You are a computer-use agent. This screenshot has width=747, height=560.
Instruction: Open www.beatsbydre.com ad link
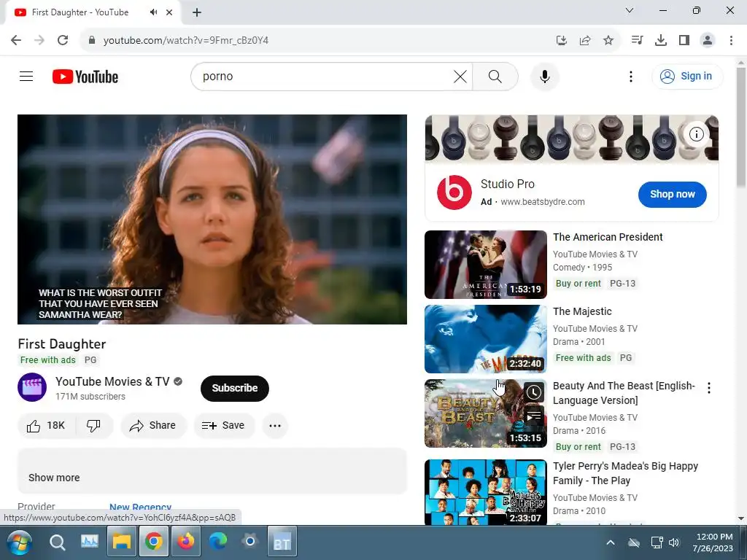pyautogui.click(x=543, y=201)
